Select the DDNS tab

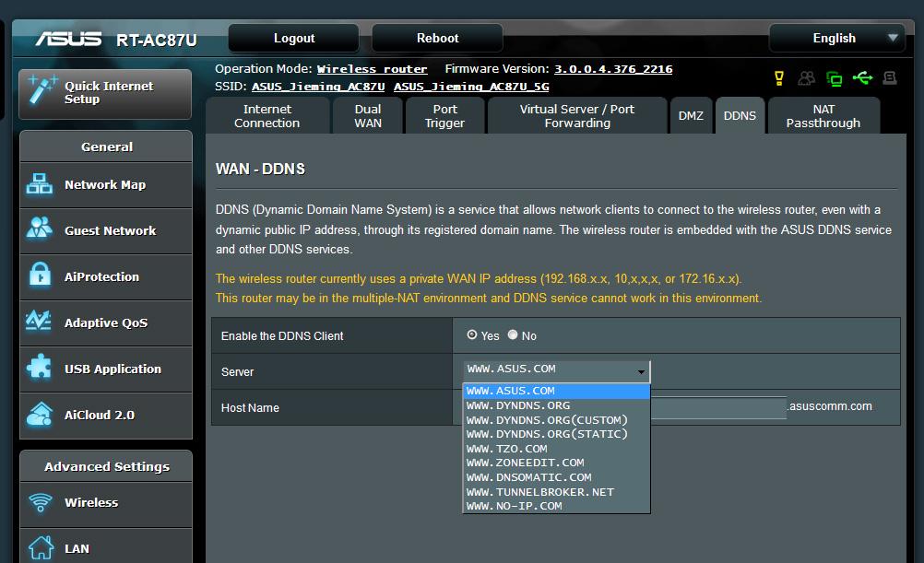point(740,116)
